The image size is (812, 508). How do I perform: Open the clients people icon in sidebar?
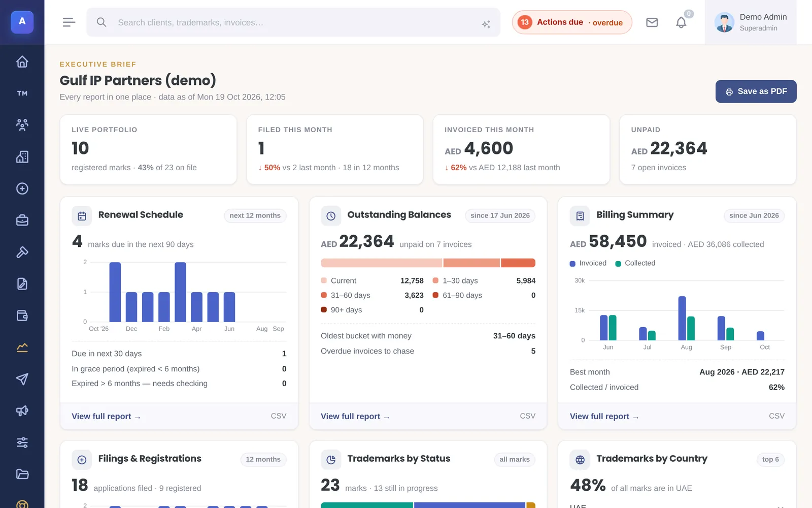(22, 125)
